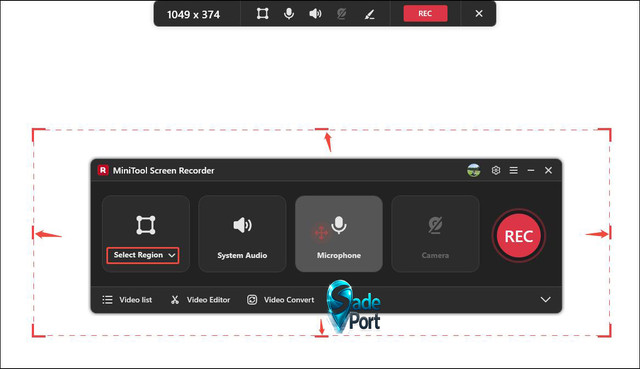Screen dimensions: 640x369
Task: Toggle system audio speaker in top toolbar
Action: click(315, 14)
